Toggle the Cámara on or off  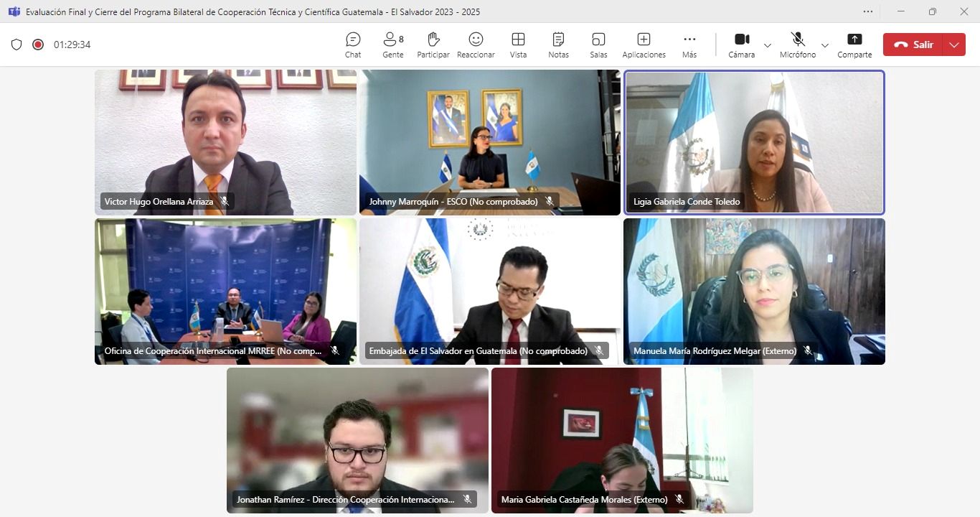(x=741, y=45)
